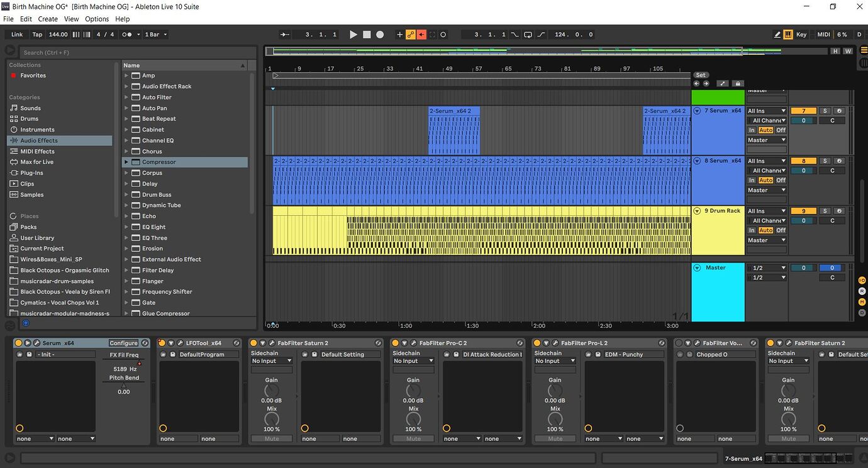This screenshot has height=468, width=868.
Task: Click hot-swap icon on Serum x64 device
Action: (145, 343)
